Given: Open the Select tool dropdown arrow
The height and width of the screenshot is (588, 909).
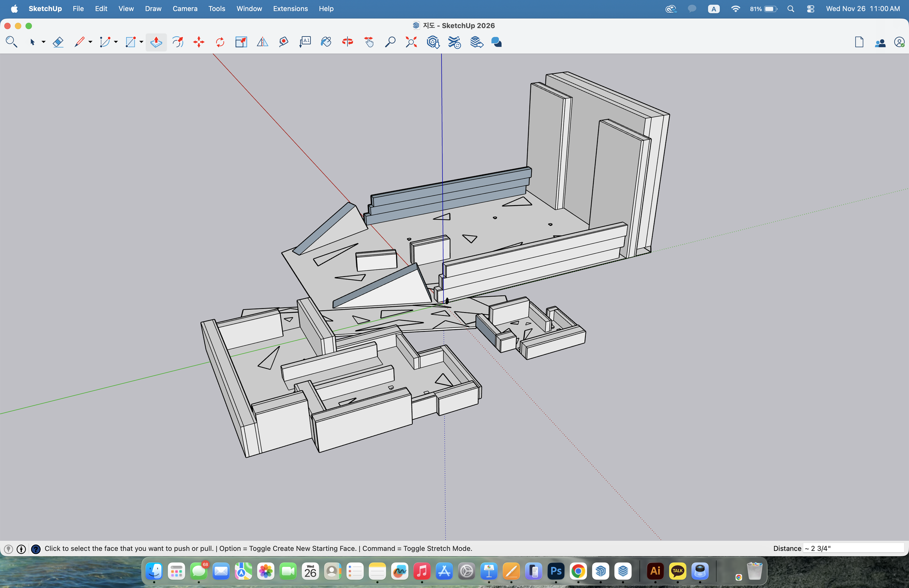Looking at the screenshot, I should [43, 42].
